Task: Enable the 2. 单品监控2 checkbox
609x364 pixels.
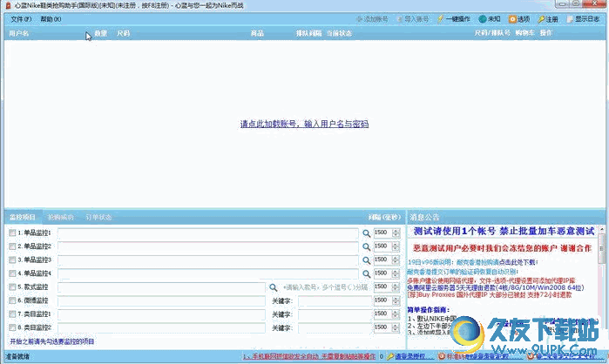Action: point(12,246)
